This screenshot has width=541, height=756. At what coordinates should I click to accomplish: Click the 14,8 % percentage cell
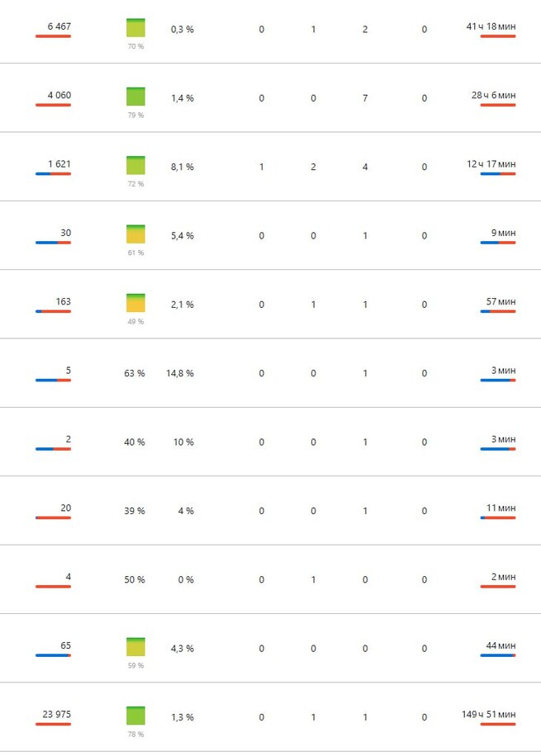coord(182,373)
